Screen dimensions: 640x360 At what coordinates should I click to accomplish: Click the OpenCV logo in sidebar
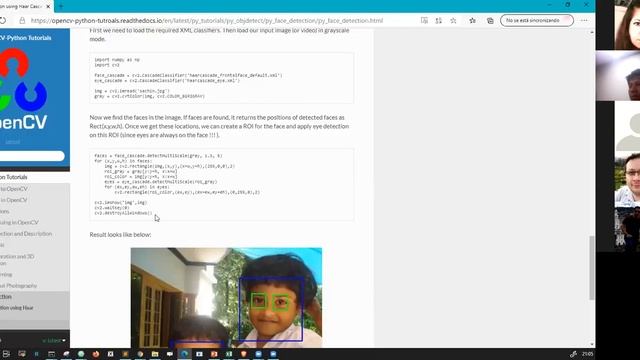coord(24,89)
